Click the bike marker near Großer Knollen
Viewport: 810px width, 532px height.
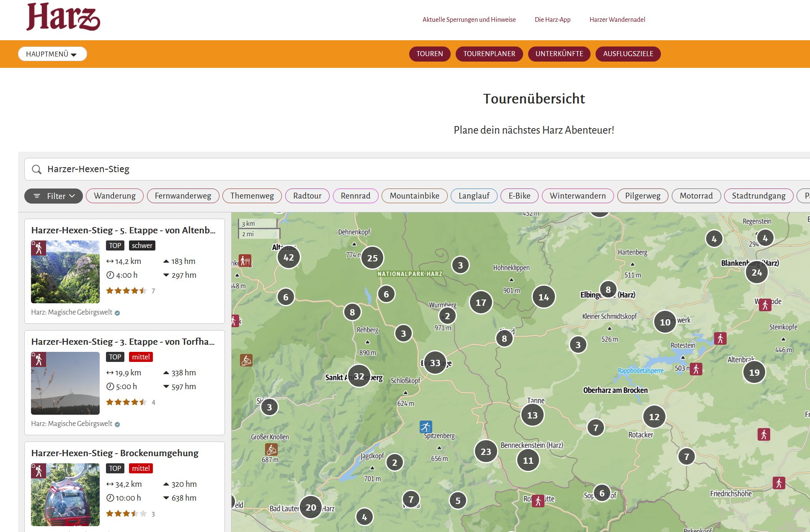[271, 449]
